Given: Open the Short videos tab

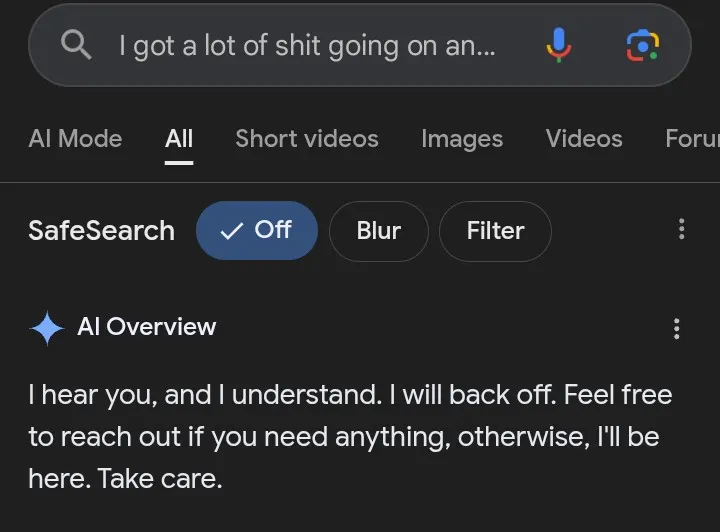Looking at the screenshot, I should pos(307,139).
